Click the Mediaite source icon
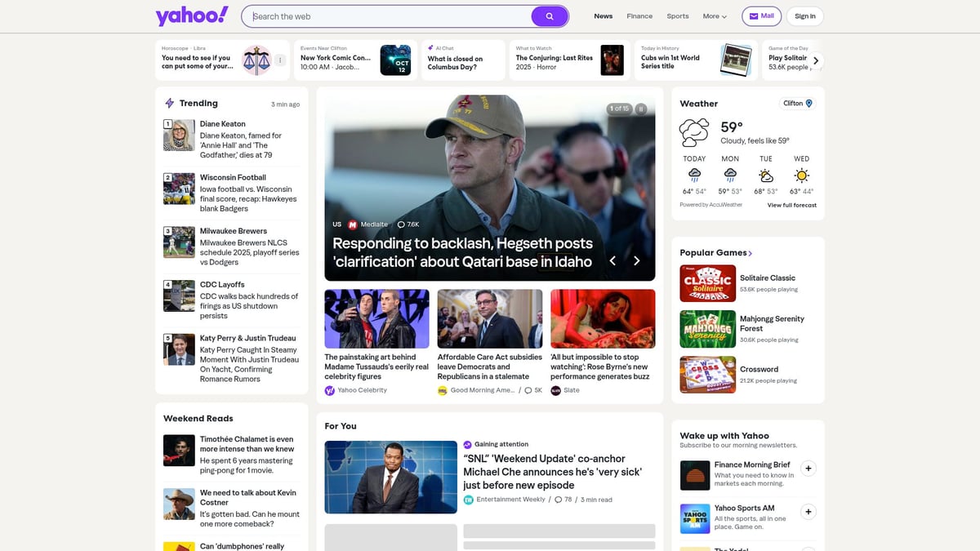The image size is (980, 551). (x=353, y=224)
